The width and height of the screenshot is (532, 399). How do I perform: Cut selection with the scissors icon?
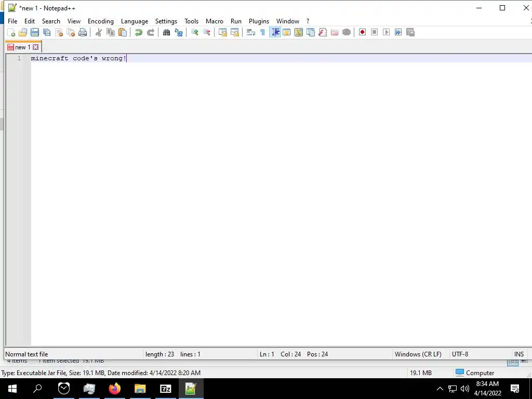(x=98, y=32)
